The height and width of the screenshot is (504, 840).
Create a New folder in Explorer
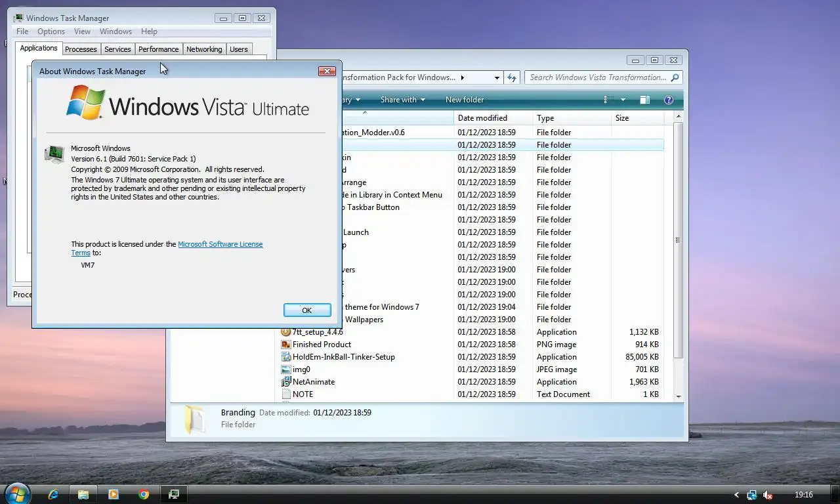tap(465, 100)
